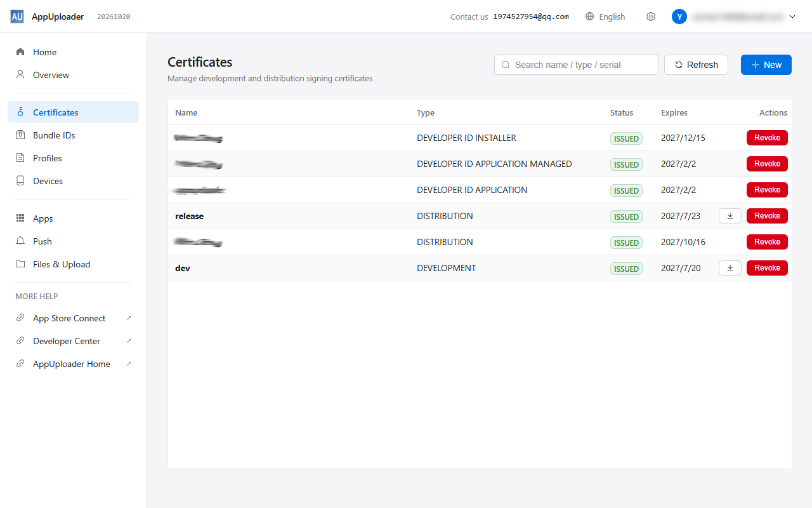Click expiry date 2027/12/15
Screen dimensions: 812x508
pos(683,138)
